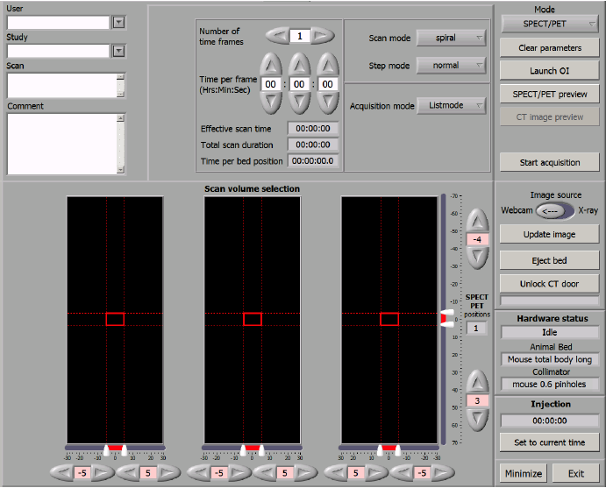Open the Step mode dropdown
Viewport: 606px width, 488px height.
tap(452, 66)
